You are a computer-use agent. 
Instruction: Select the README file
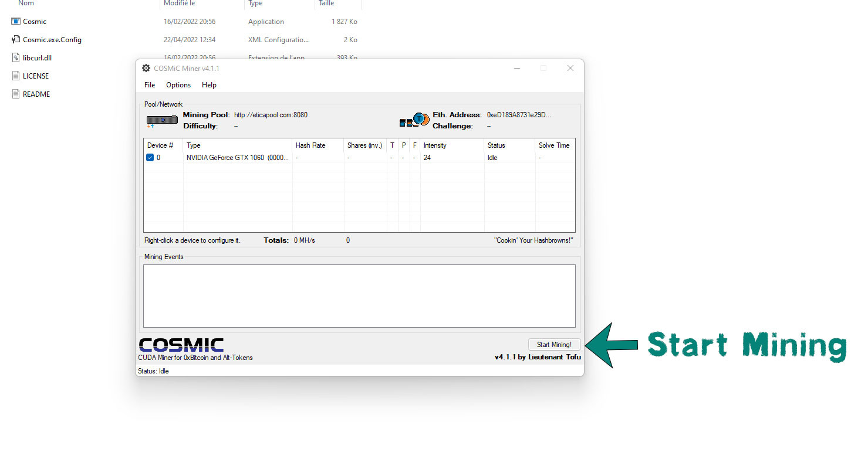tap(36, 94)
